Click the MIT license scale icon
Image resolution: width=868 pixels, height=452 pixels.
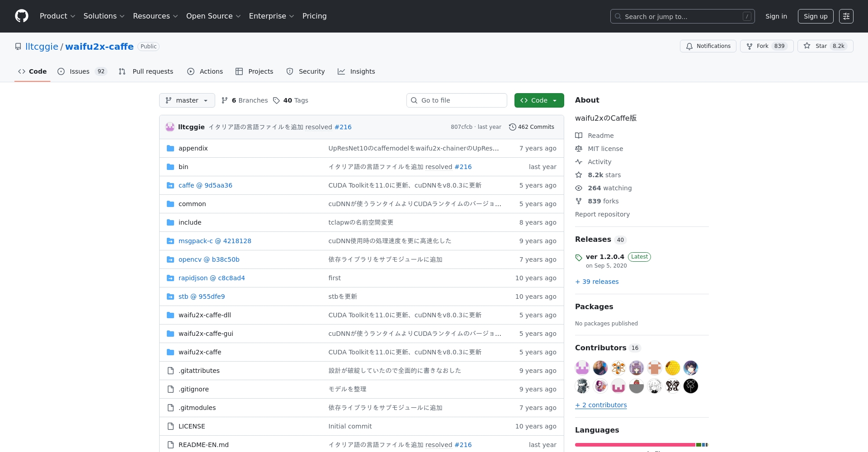(579, 149)
